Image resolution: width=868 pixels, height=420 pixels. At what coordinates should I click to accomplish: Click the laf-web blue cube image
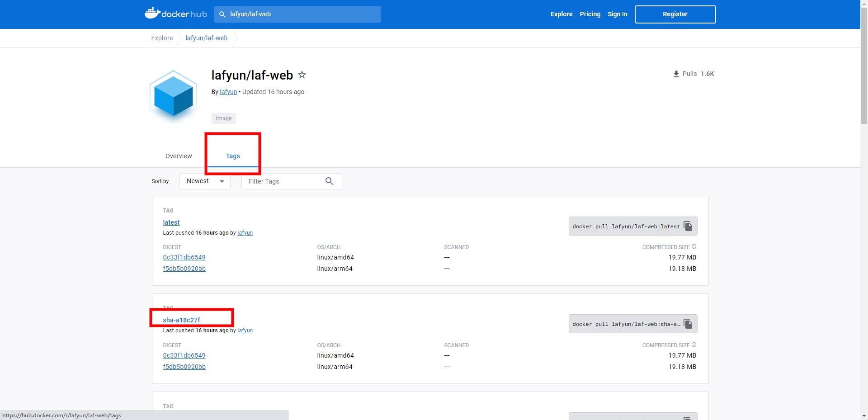173,96
